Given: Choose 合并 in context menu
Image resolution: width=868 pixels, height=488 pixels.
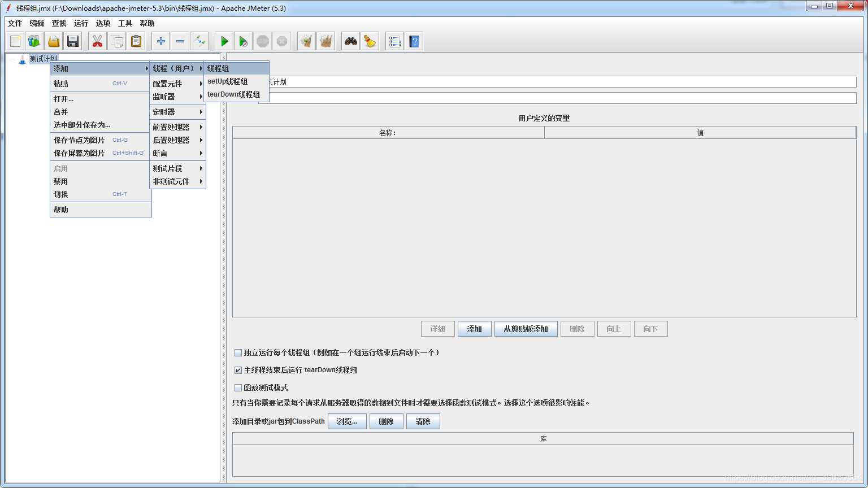Looking at the screenshot, I should pos(101,112).
